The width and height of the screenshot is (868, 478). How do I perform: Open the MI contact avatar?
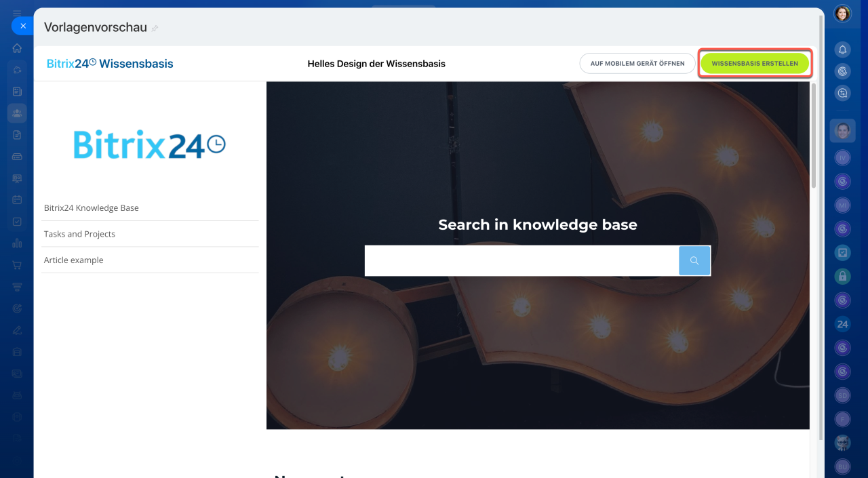tap(842, 205)
